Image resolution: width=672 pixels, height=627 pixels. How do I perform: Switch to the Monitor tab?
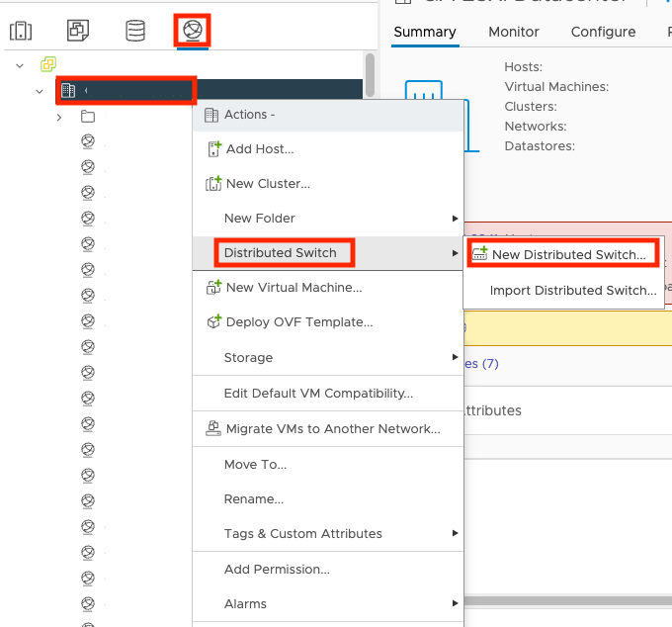(514, 32)
